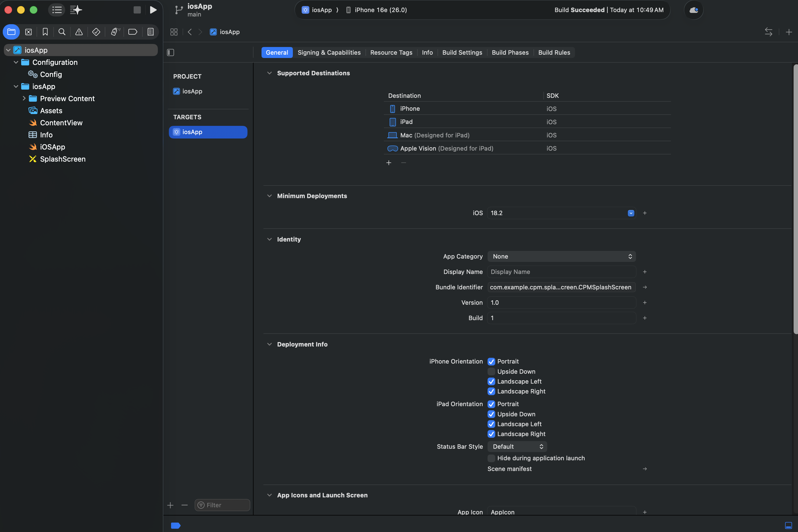The image size is (798, 532).
Task: Open the Source Control navigator icon
Action: pos(29,32)
